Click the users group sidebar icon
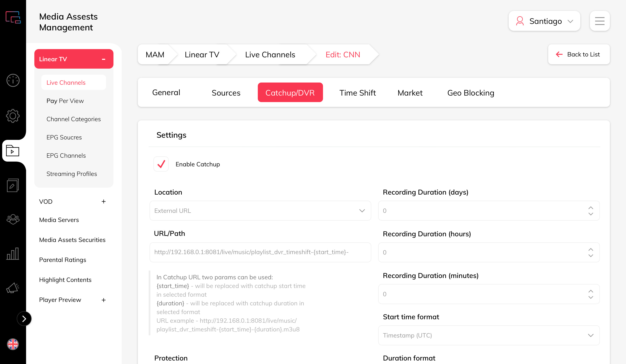Image resolution: width=626 pixels, height=364 pixels. tap(13, 219)
